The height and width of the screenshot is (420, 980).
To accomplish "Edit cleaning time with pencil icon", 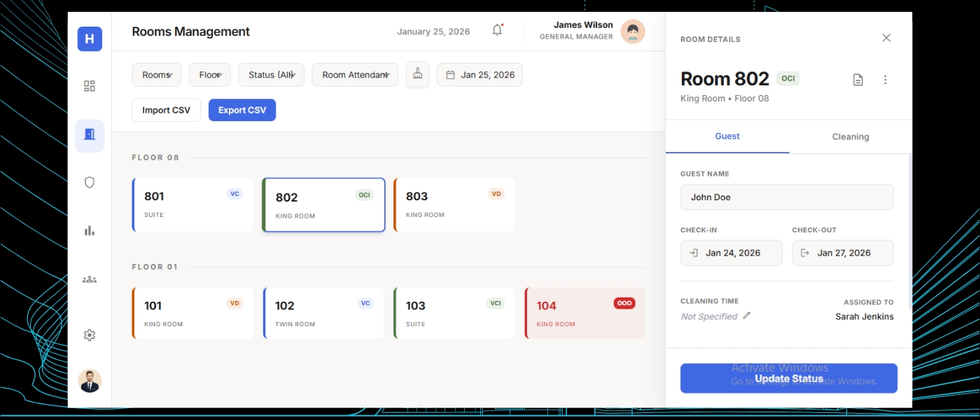I will tap(747, 316).
